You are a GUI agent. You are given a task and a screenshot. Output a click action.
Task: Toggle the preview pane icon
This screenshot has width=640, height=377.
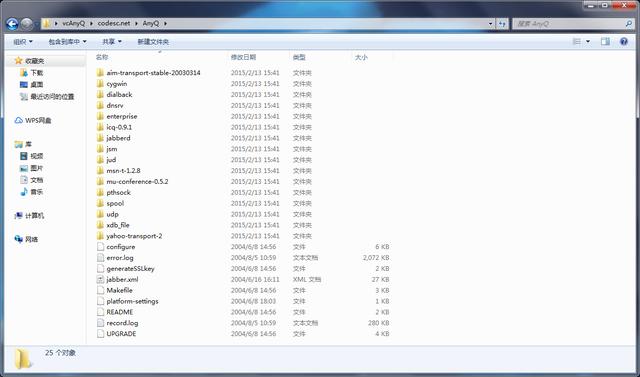click(605, 41)
